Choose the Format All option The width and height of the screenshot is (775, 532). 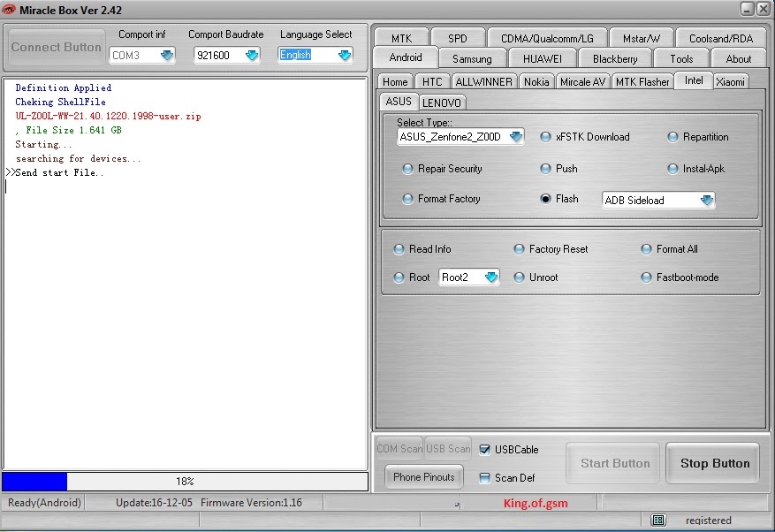point(646,249)
